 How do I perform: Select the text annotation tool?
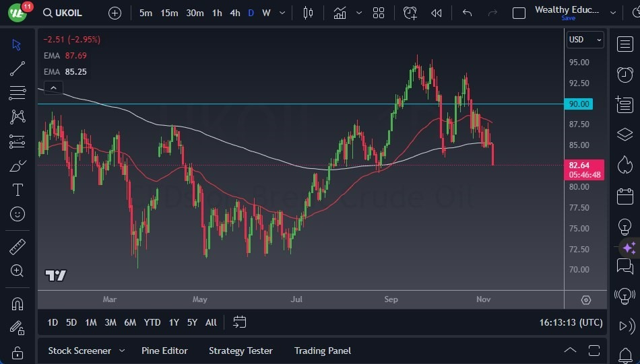(x=18, y=190)
